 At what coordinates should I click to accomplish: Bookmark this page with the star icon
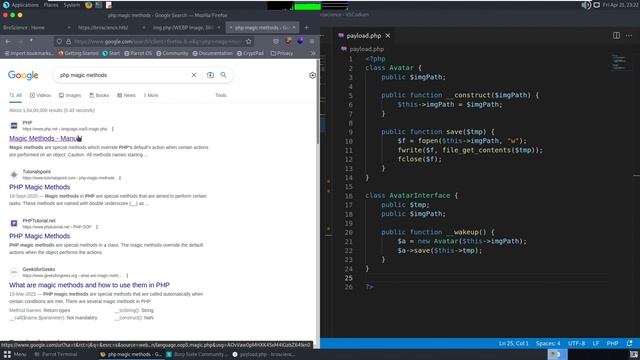(x=249, y=41)
